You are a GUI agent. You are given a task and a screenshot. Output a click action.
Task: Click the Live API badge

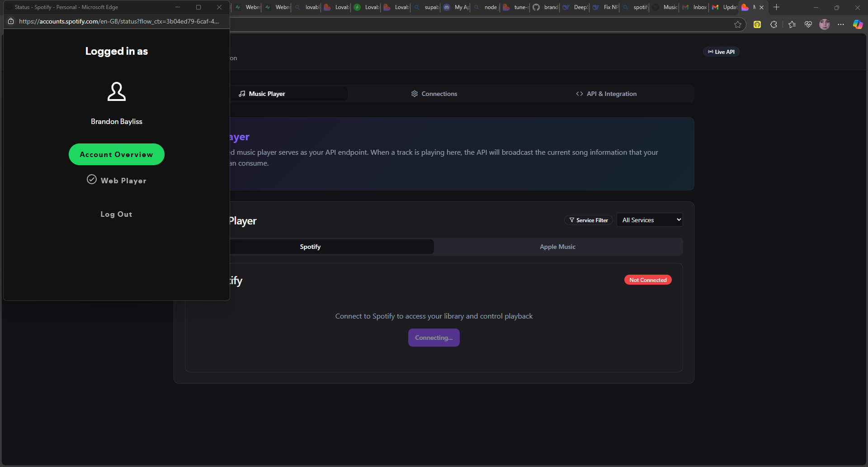[721, 52]
